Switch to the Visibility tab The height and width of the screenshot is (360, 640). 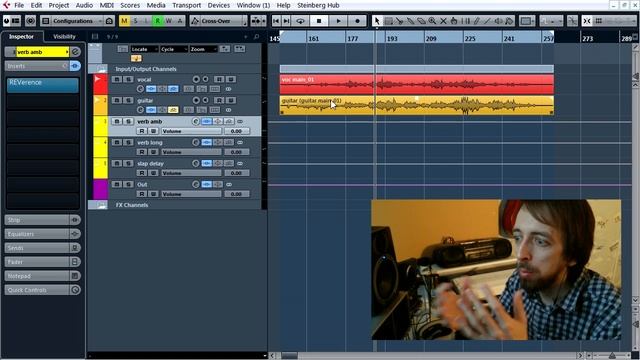tap(64, 36)
